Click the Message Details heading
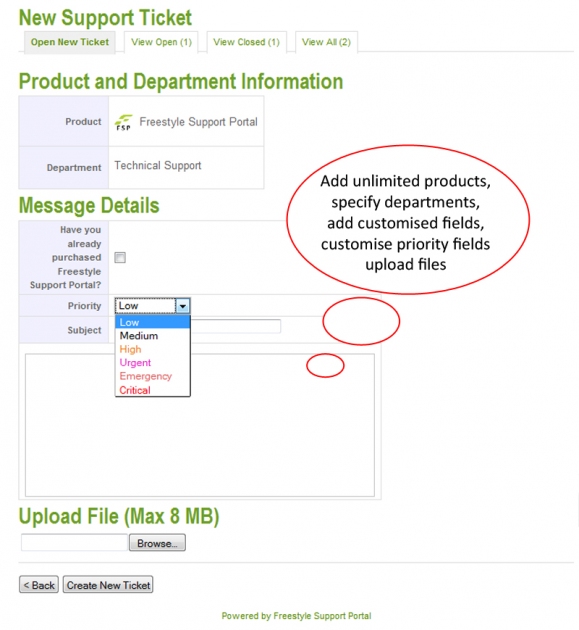The height and width of the screenshot is (630, 579). [x=89, y=205]
